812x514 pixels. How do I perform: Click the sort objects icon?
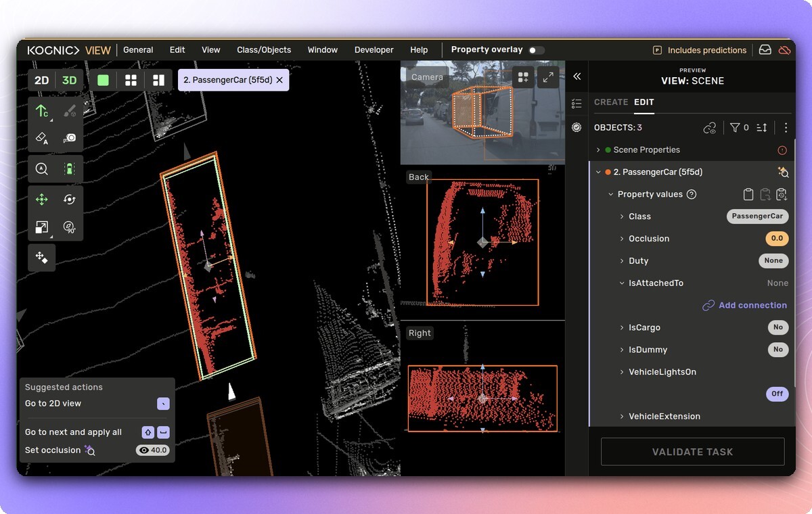click(x=761, y=127)
